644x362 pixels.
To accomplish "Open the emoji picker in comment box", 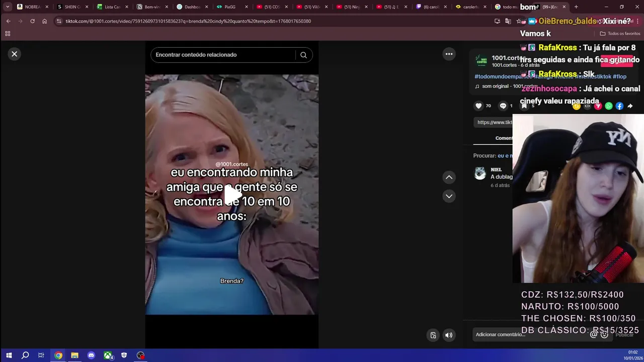I will click(604, 334).
